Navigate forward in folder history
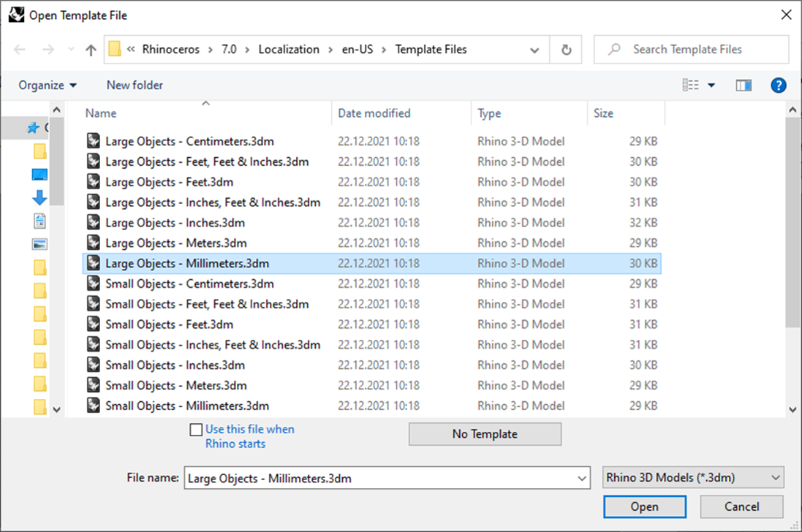802x532 pixels. click(48, 50)
